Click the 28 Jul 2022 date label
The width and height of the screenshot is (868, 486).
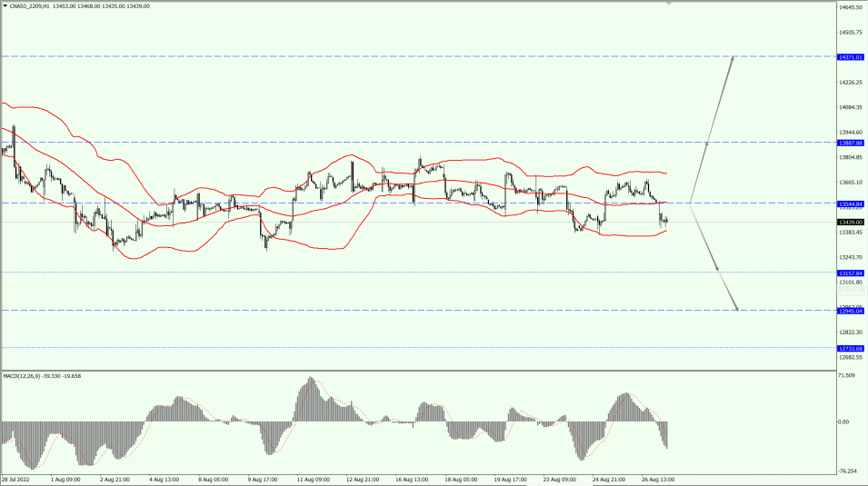click(x=16, y=479)
